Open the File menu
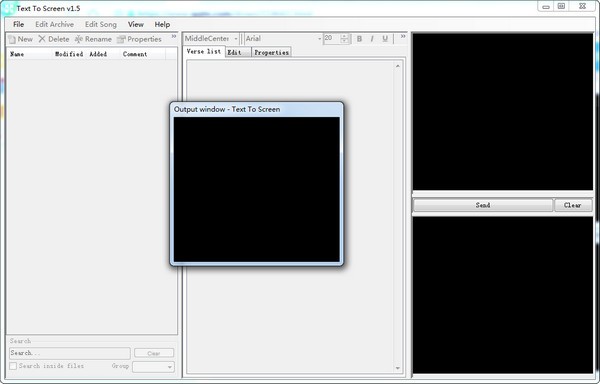This screenshot has height=384, width=600. pyautogui.click(x=18, y=24)
